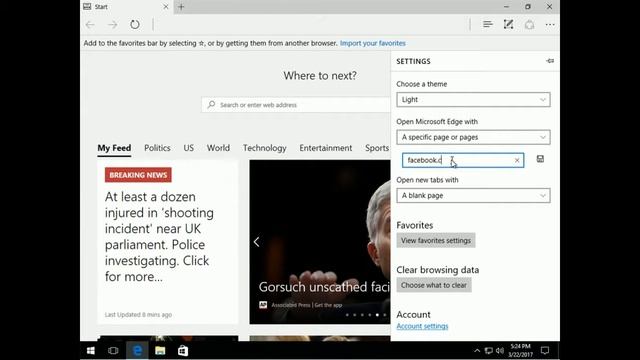This screenshot has width=640, height=360.
Task: Click View favorites settings button
Action: (x=436, y=240)
